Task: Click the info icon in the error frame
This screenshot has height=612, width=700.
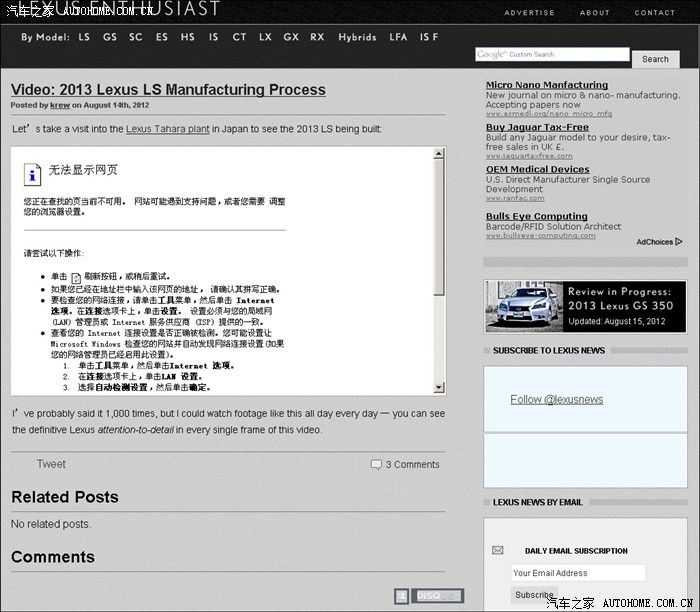Action: coord(33,175)
